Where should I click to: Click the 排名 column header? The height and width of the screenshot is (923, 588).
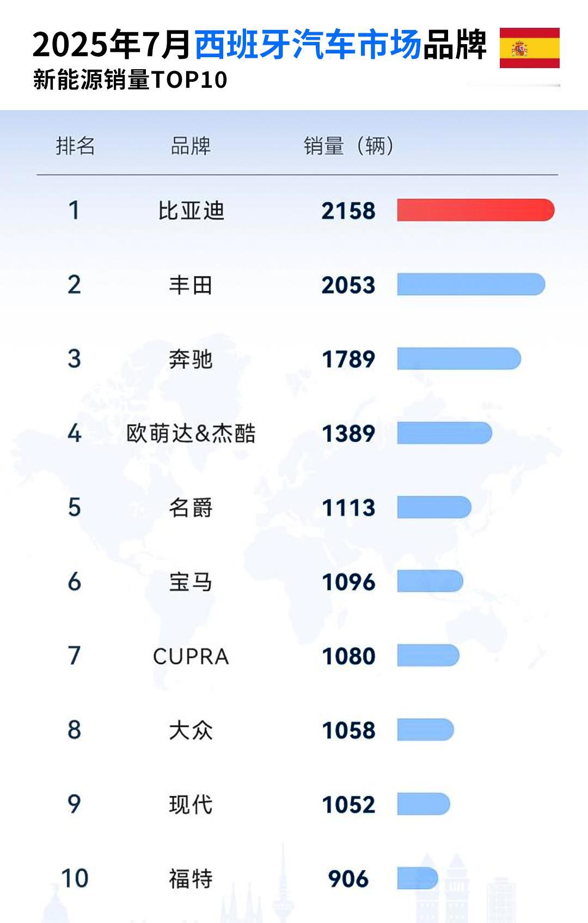(76, 146)
